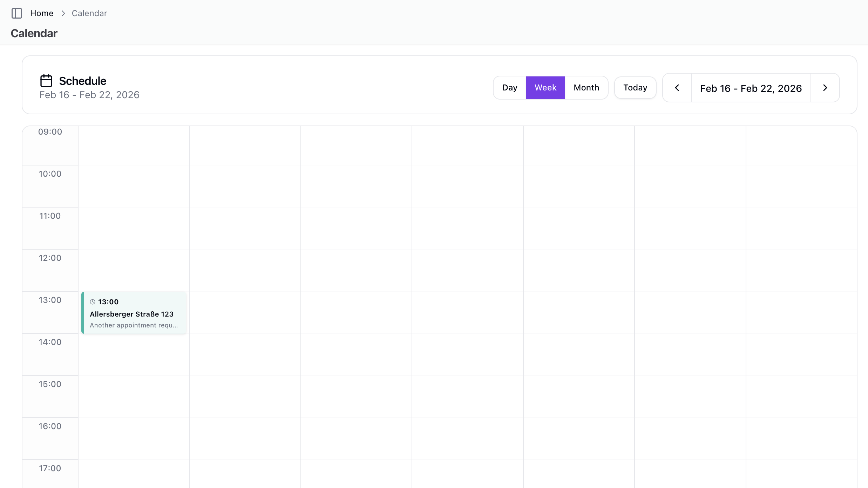Screen dimensions: 868x488
Task: Go to next week arrow
Action: (825, 88)
